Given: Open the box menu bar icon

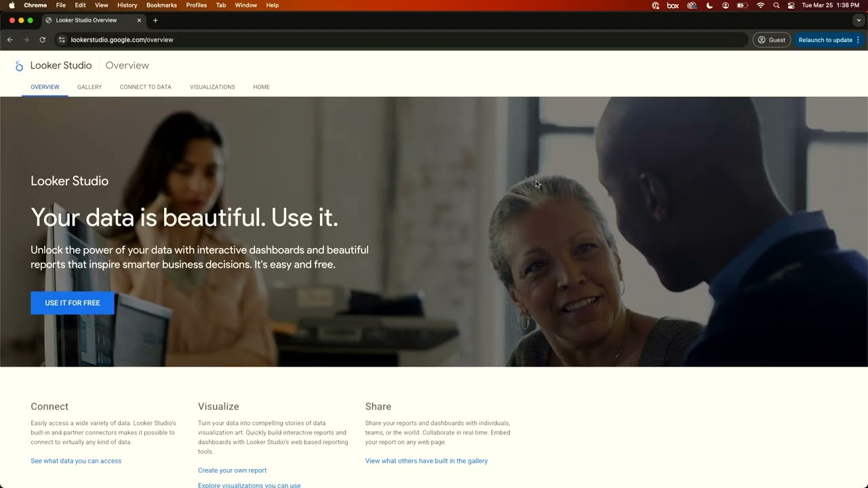Looking at the screenshot, I should click(x=673, y=5).
